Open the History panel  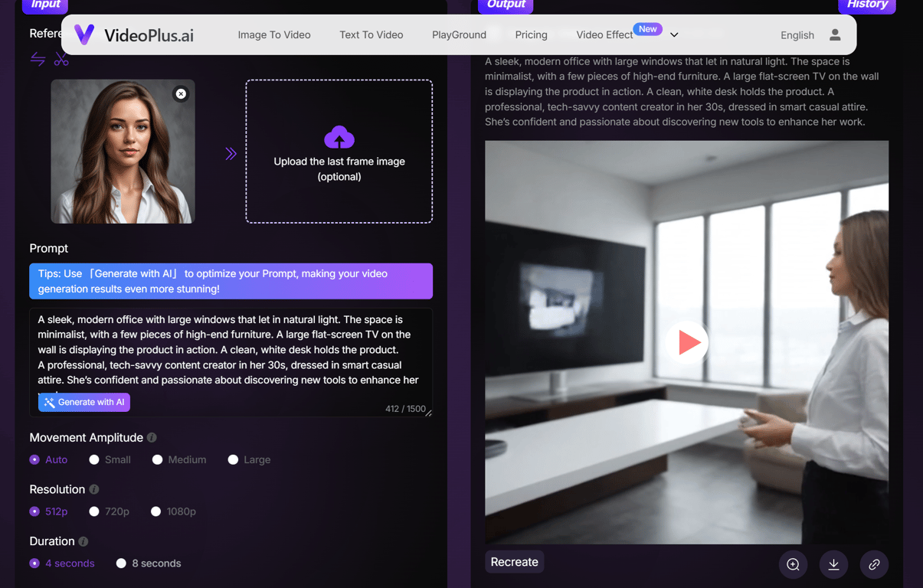[866, 5]
